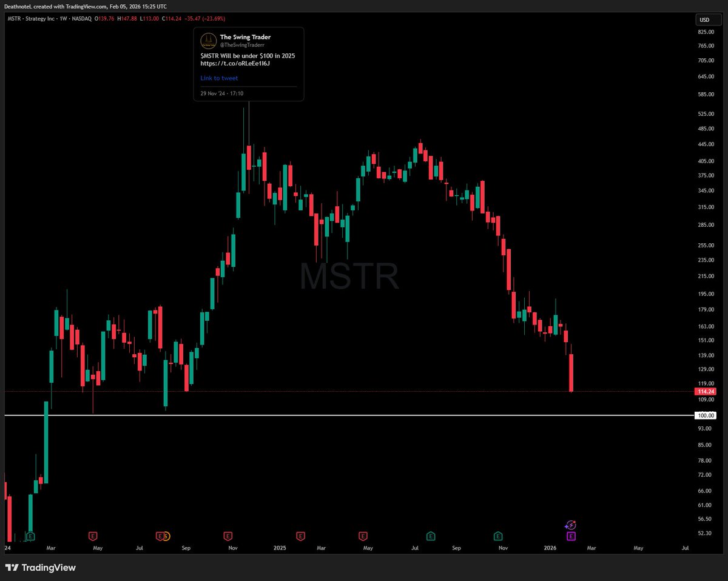The image size is (728, 581).
Task: Click the red earnings marker near Nov 2024
Action: 227,536
